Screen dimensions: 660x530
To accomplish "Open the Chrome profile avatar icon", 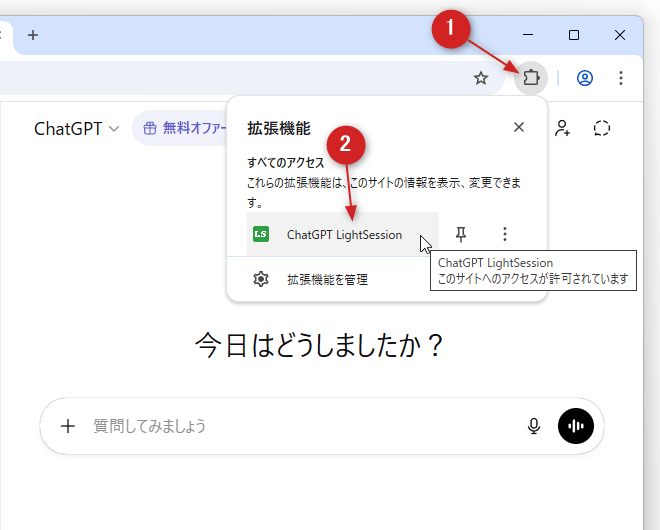I will [585, 78].
